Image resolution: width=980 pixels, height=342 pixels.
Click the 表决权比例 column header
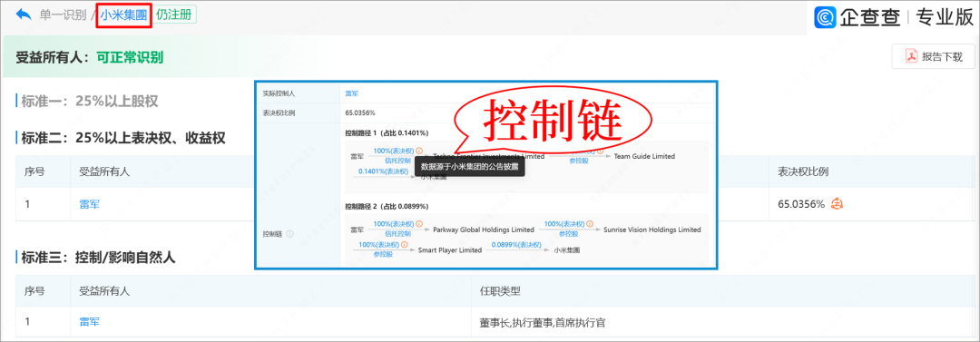pyautogui.click(x=803, y=172)
